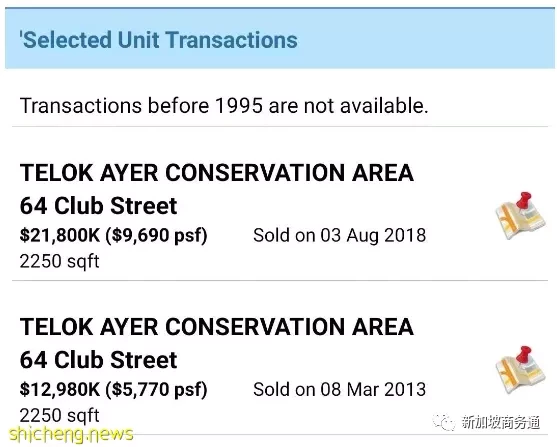Click the $21,800K ($9,690 psf) price
This screenshot has width=557, height=447.
113,235
